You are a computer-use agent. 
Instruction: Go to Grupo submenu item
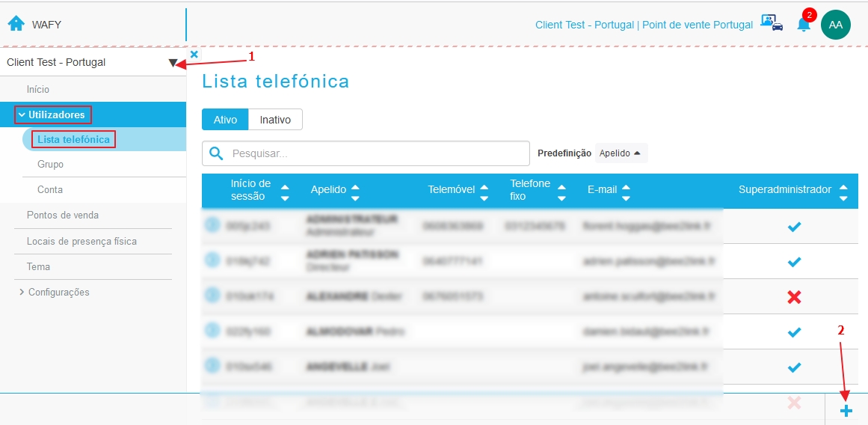pyautogui.click(x=50, y=165)
